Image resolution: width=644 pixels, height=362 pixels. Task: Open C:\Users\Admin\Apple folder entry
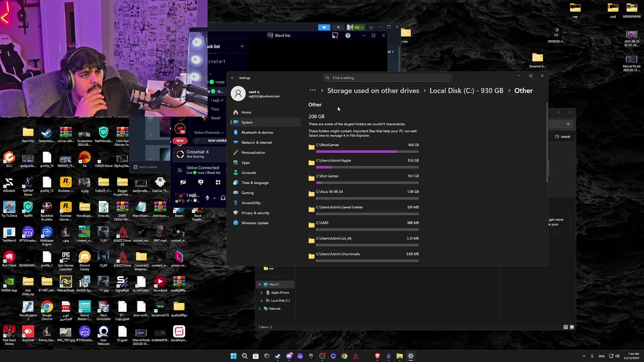coord(364,162)
